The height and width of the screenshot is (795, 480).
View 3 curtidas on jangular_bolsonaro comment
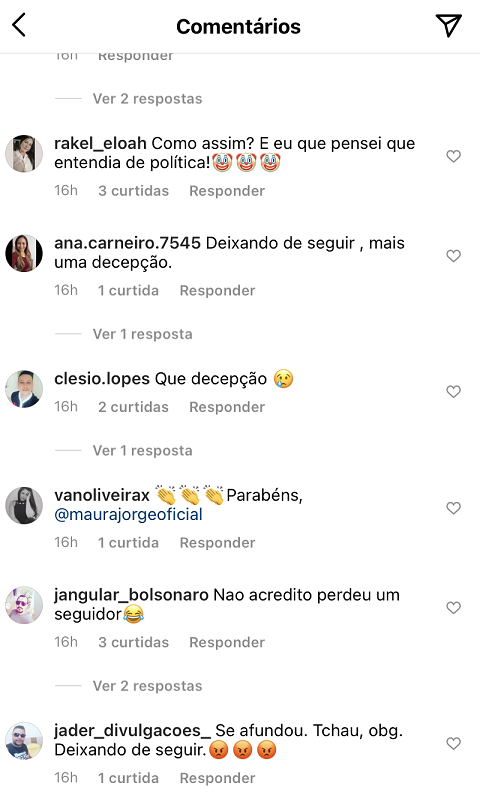[133, 642]
